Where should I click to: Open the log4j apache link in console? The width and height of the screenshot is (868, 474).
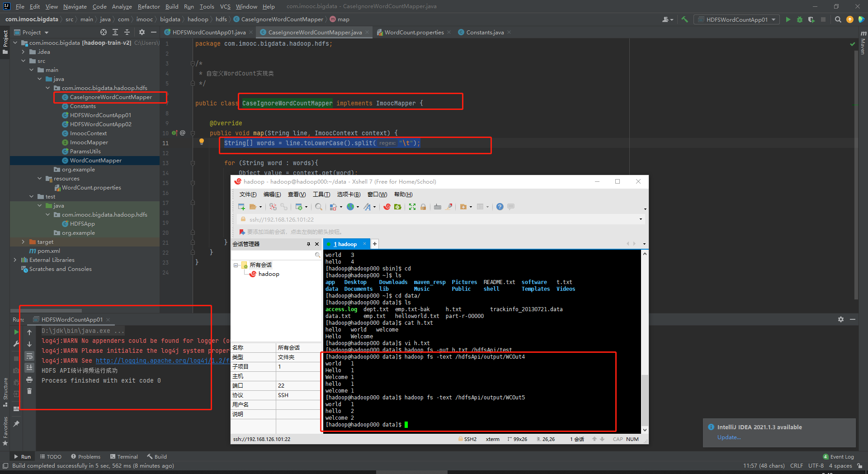[163, 360]
